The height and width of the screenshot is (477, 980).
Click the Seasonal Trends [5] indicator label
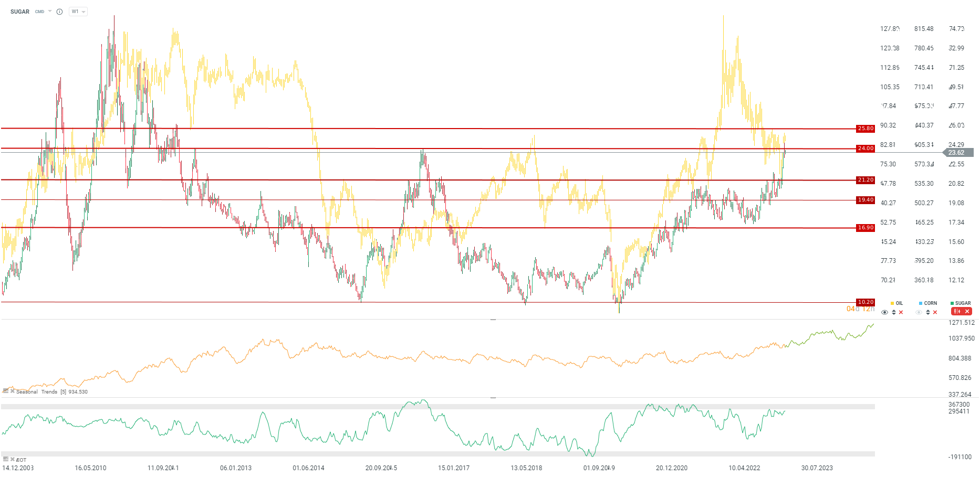pyautogui.click(x=52, y=392)
